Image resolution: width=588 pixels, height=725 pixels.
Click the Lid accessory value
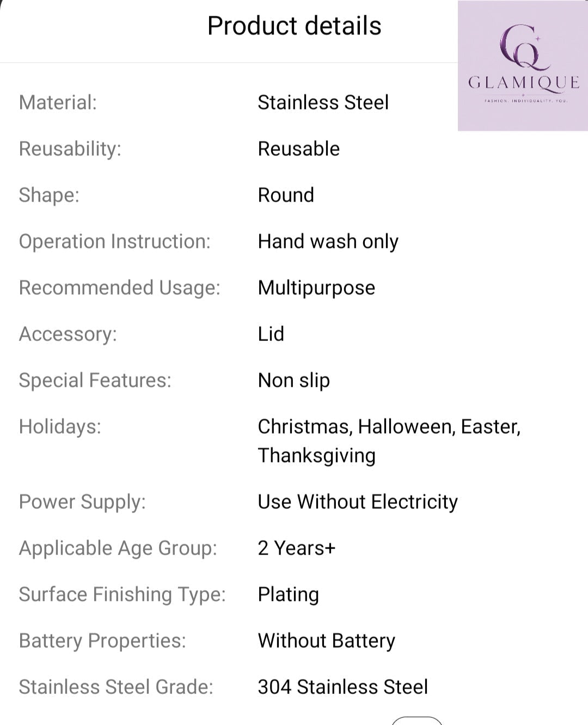pyautogui.click(x=271, y=334)
